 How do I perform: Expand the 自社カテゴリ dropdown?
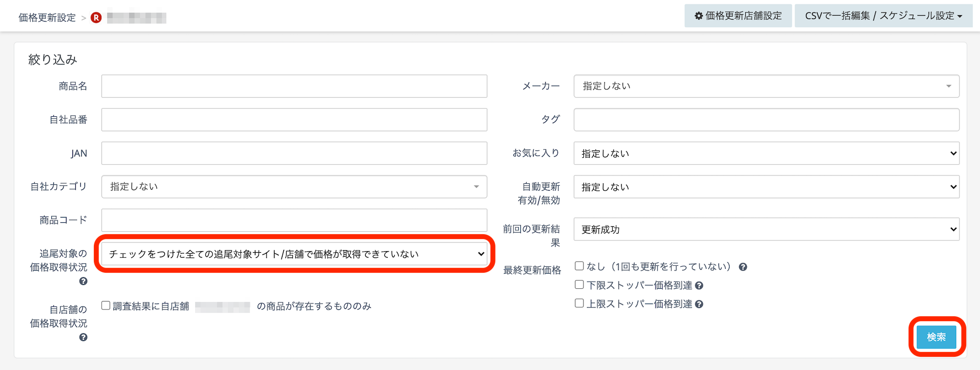[x=294, y=187]
